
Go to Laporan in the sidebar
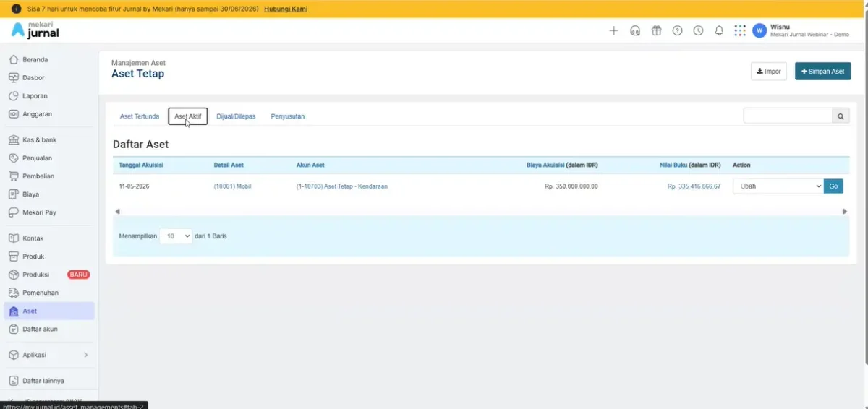click(35, 95)
